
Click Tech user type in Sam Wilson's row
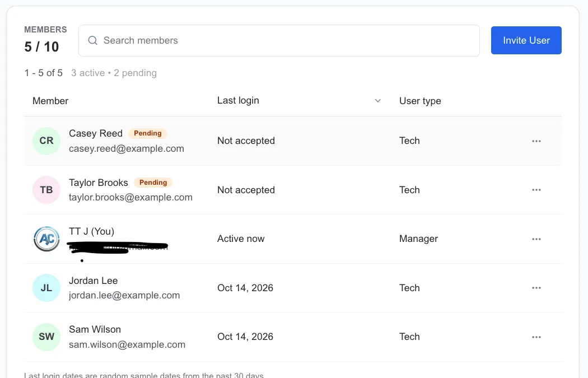pos(409,337)
